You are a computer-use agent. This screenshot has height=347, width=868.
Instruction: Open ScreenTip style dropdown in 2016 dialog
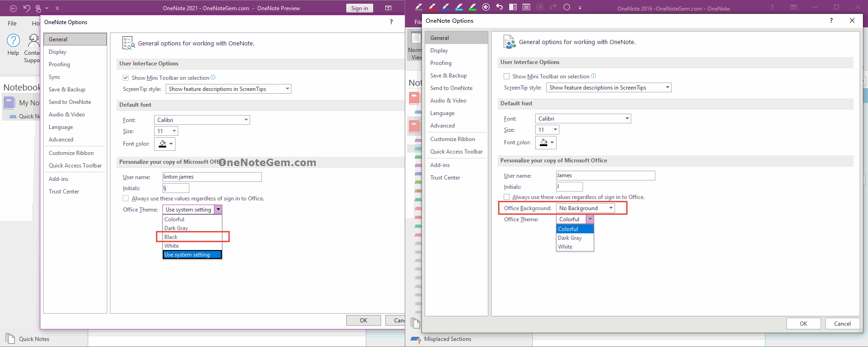pyautogui.click(x=609, y=88)
